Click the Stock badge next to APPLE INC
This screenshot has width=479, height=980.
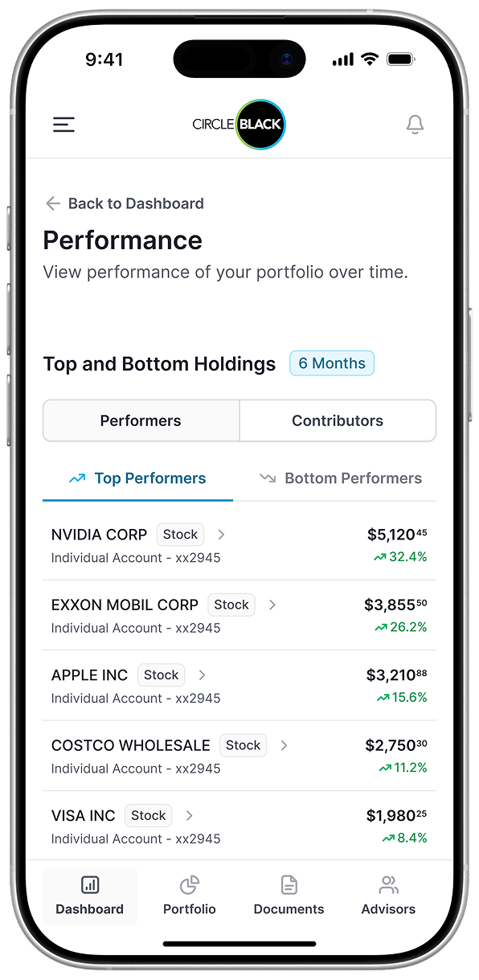point(161,675)
